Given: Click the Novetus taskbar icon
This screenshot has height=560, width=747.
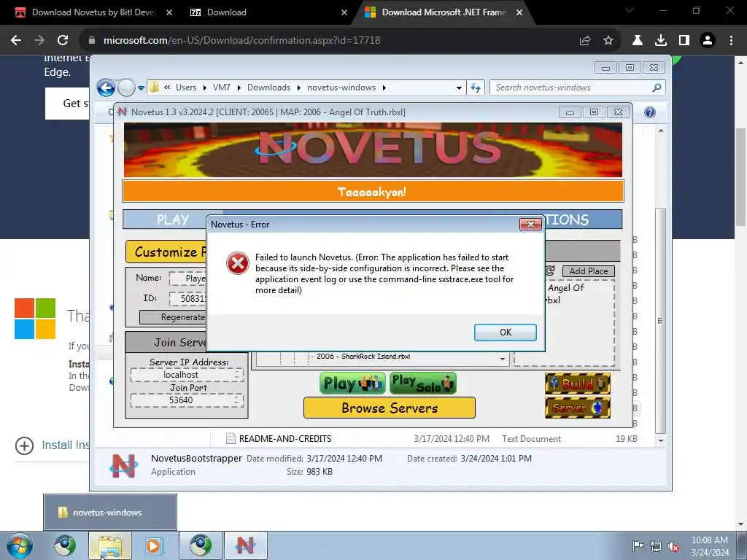Looking at the screenshot, I should tap(245, 545).
